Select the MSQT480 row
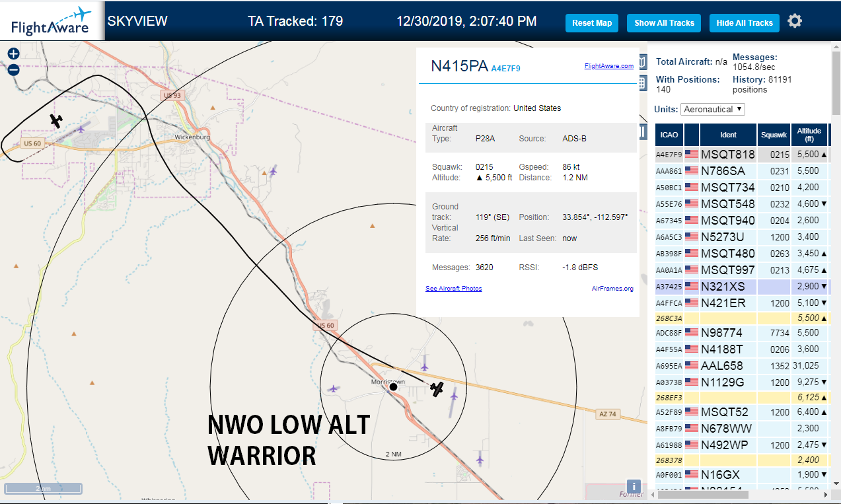This screenshot has height=504, width=841. [743, 253]
